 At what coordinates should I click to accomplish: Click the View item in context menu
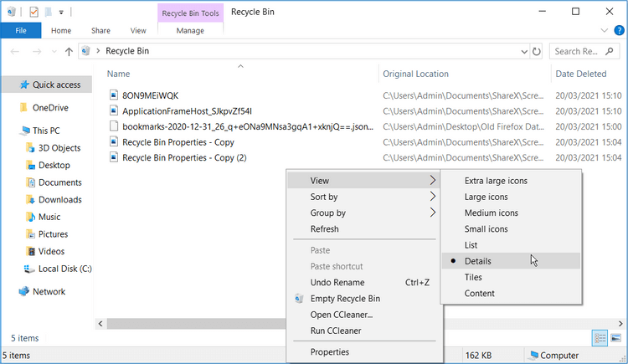pos(364,181)
